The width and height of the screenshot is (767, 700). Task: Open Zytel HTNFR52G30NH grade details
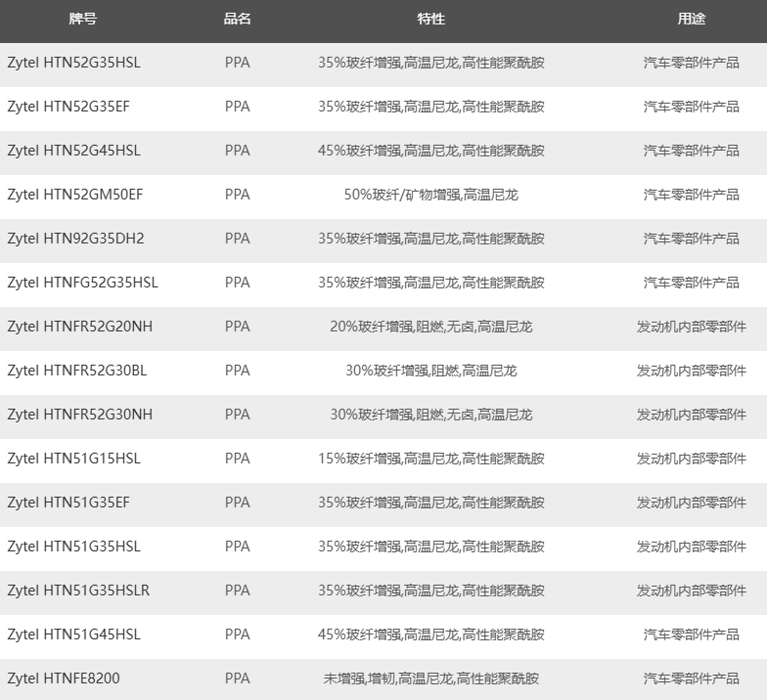click(x=79, y=415)
